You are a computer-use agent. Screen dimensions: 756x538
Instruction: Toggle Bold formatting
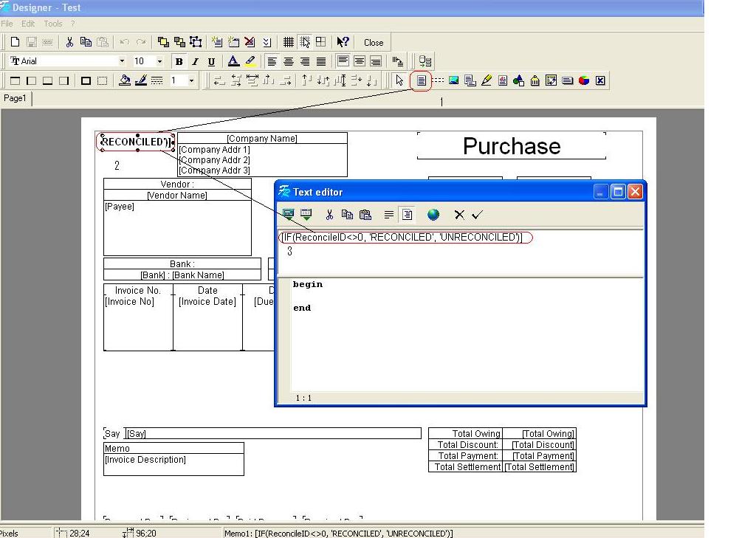[179, 61]
